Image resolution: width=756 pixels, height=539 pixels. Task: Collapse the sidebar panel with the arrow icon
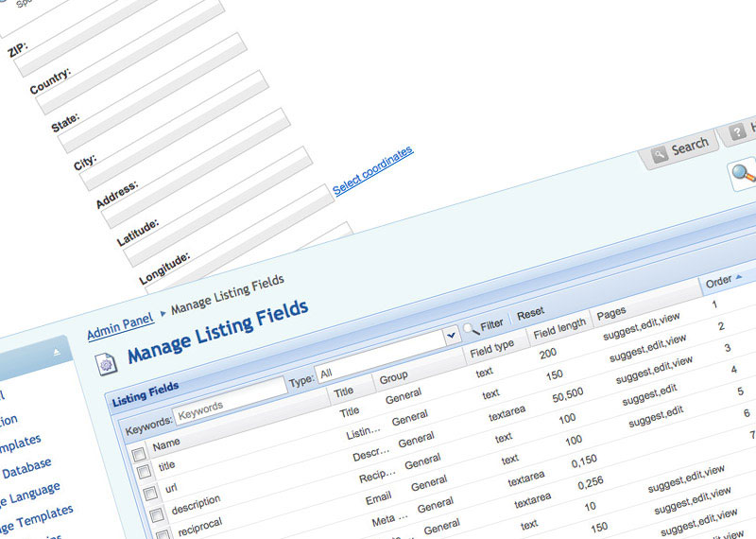[x=57, y=353]
